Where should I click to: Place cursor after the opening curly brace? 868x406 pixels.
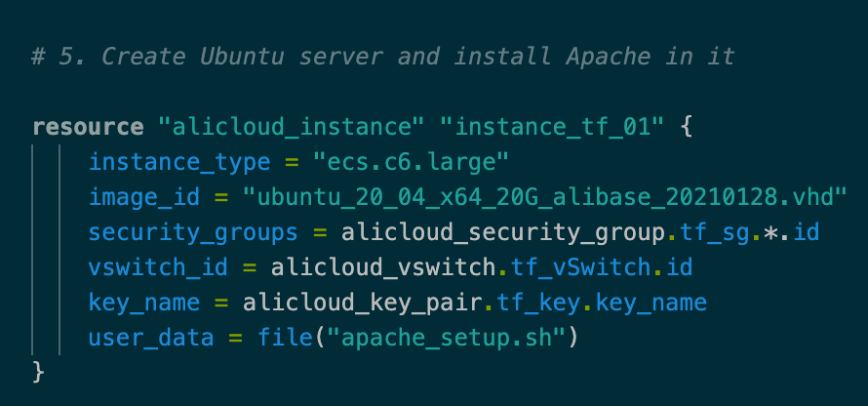click(x=694, y=127)
